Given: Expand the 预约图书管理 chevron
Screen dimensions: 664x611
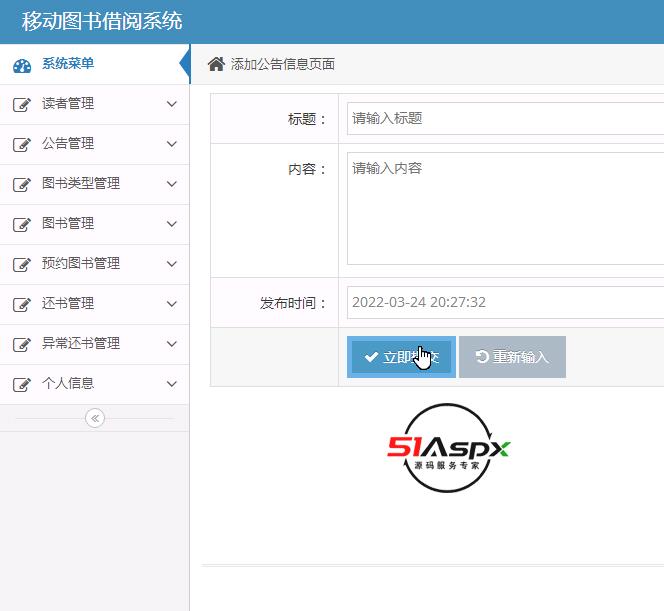Looking at the screenshot, I should tap(172, 264).
